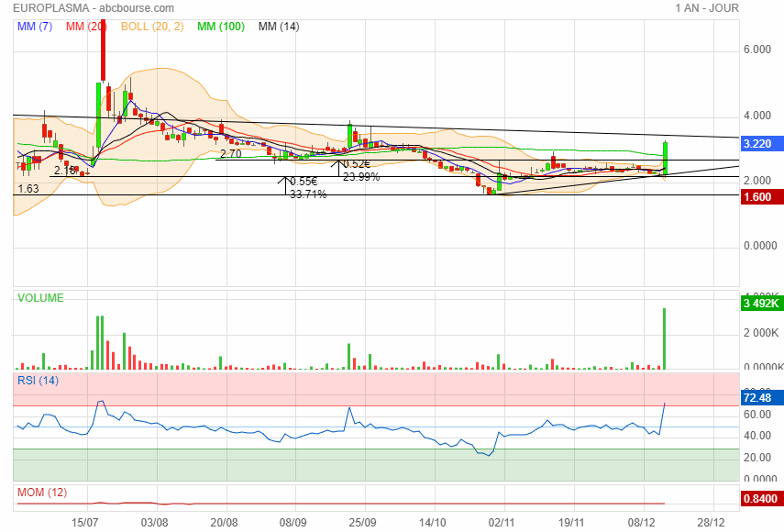The width and height of the screenshot is (784, 532).
Task: Click the 2.000 price axis label
Action: tap(757, 181)
